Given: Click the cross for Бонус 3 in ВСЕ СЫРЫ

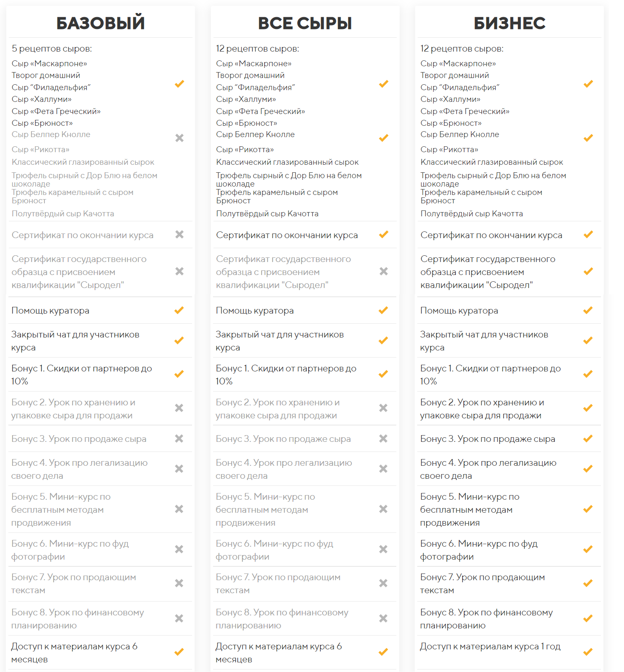Looking at the screenshot, I should click(x=383, y=438).
